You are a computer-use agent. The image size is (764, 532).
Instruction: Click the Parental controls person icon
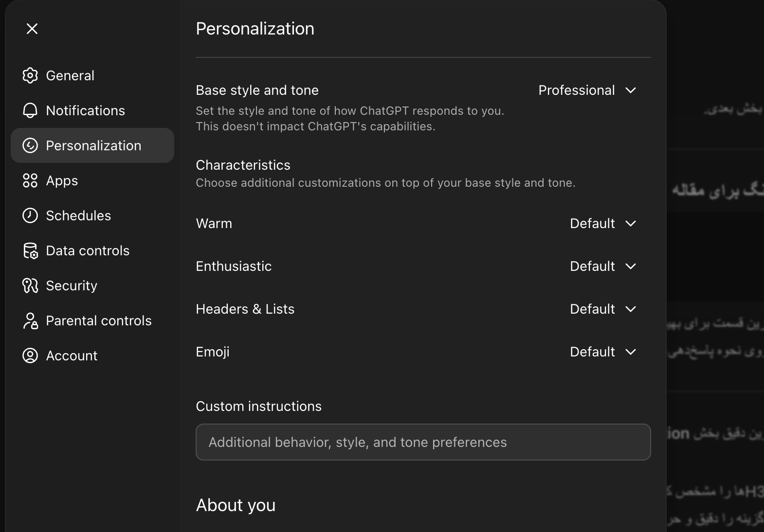(30, 320)
